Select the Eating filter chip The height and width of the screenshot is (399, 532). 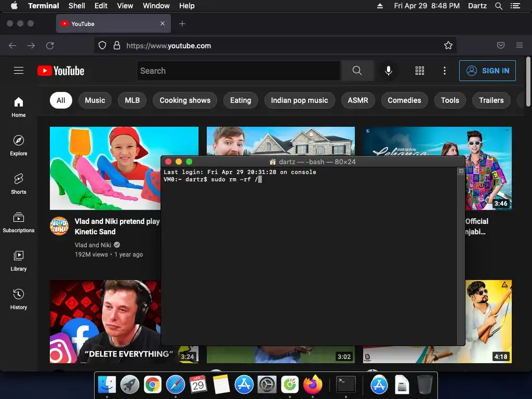(241, 100)
